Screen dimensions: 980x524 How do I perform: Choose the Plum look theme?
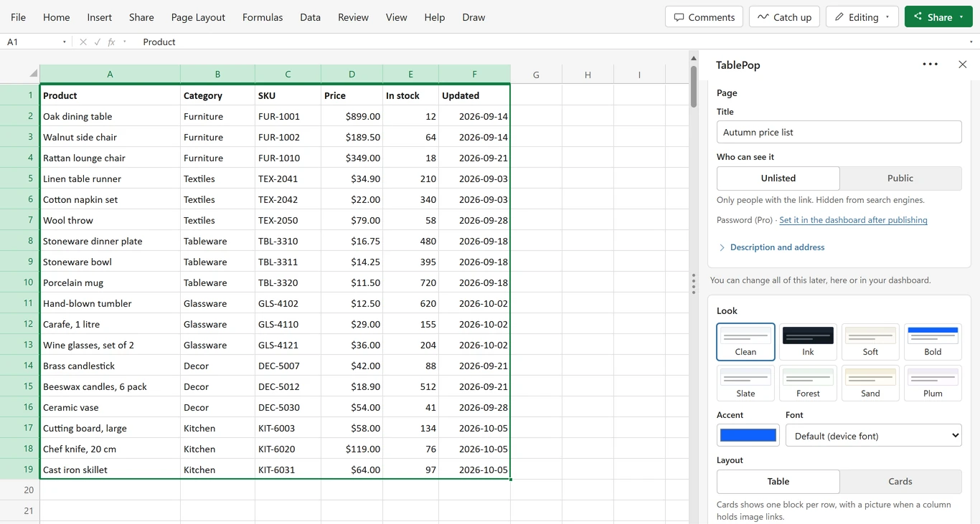933,384
